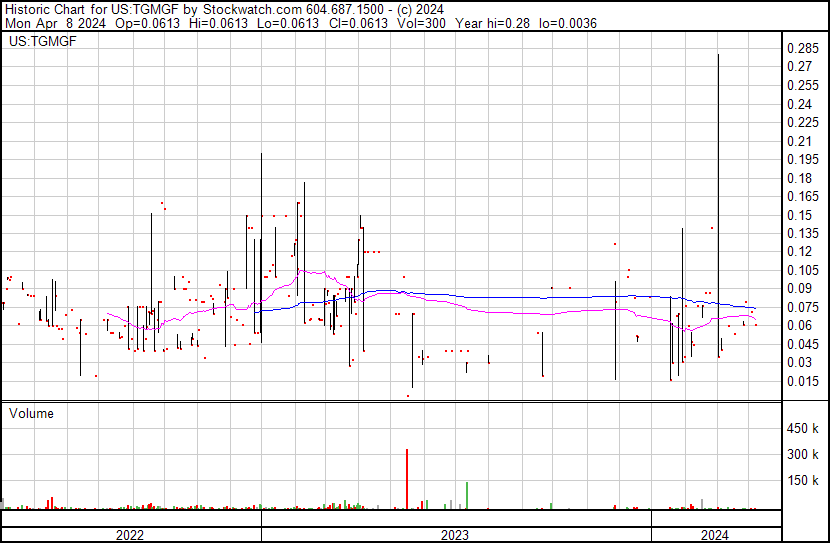Select the 2024 year label on time axis
The image size is (830, 543).
(715, 535)
